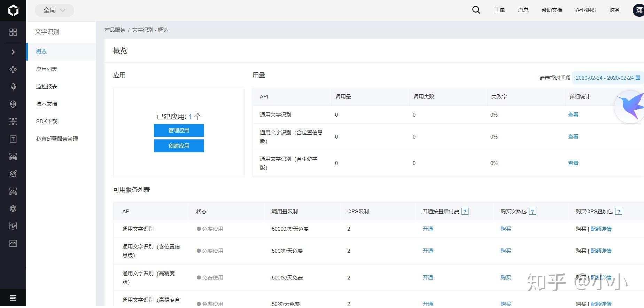Click the 可用服务列表 heading

pos(132,190)
